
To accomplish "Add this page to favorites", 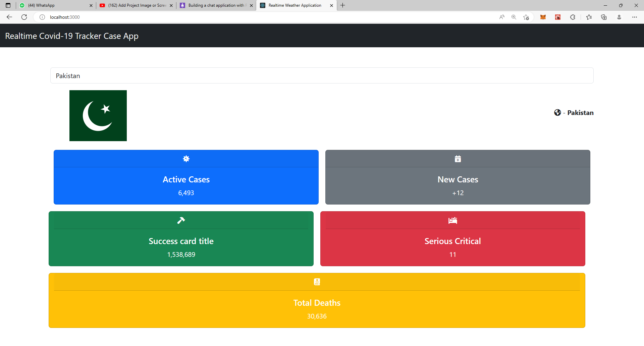I will [526, 17].
